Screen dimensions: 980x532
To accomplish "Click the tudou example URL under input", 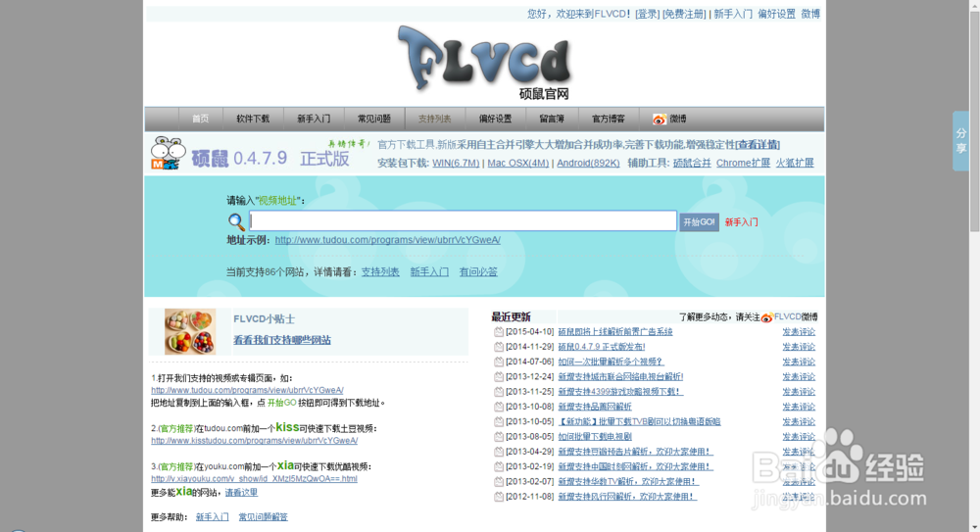I will pyautogui.click(x=387, y=240).
